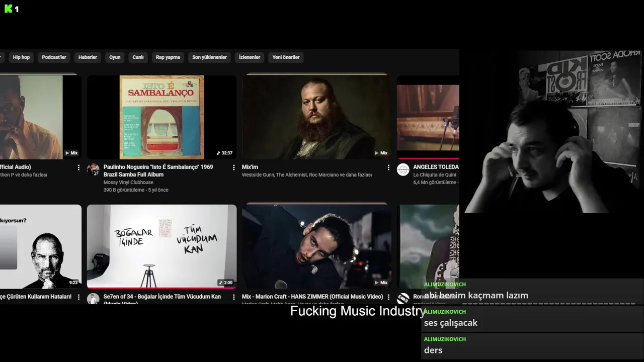This screenshot has width=644, height=362.
Task: Select the Oyun filter chip
Action: (x=115, y=57)
